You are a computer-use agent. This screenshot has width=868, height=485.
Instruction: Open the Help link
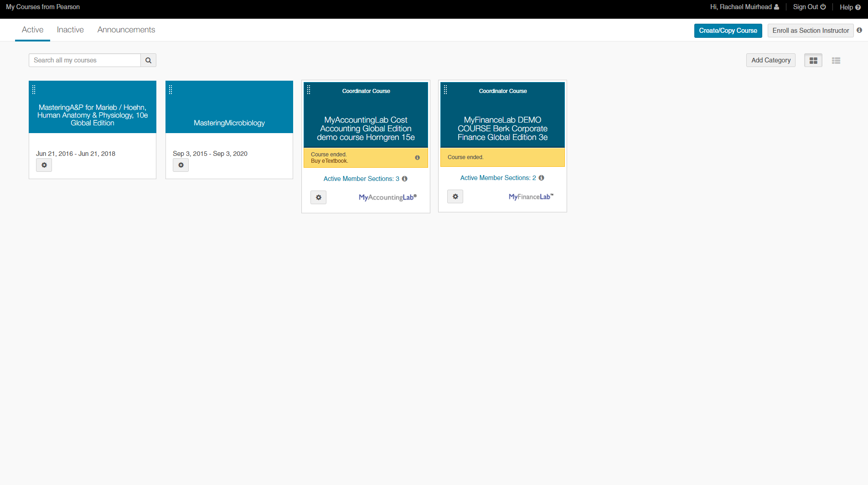[x=850, y=7]
